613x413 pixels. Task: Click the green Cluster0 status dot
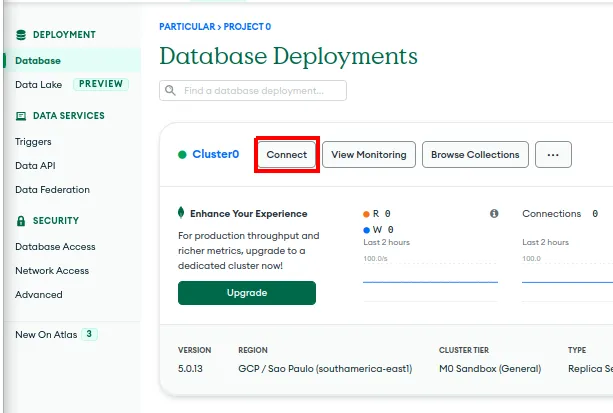(182, 155)
